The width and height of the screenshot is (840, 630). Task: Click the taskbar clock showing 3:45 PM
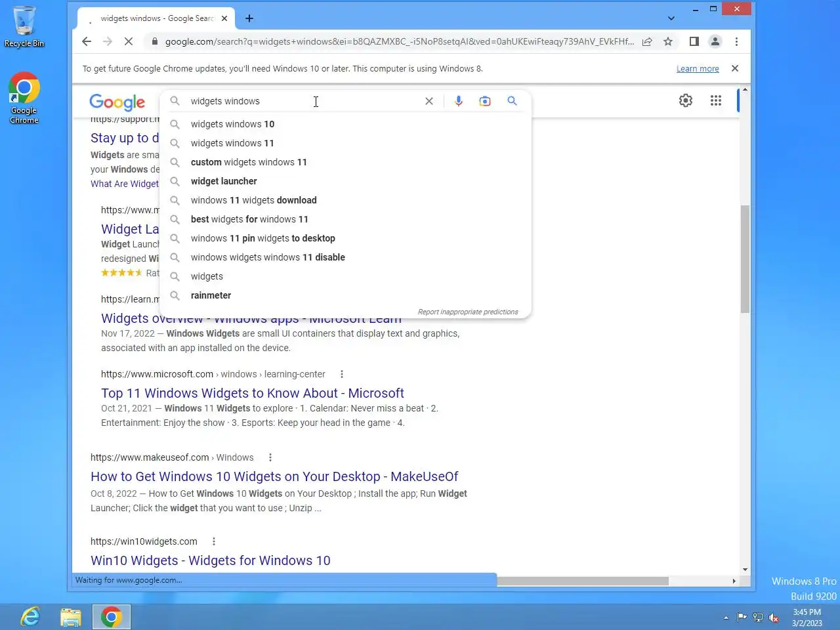click(x=807, y=618)
